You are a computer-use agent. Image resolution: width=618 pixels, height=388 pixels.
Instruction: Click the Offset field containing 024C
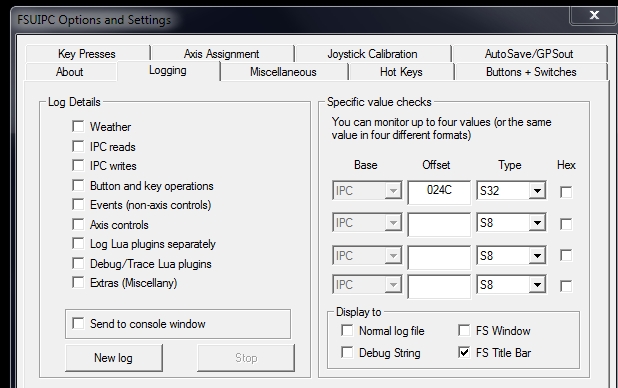click(x=439, y=192)
